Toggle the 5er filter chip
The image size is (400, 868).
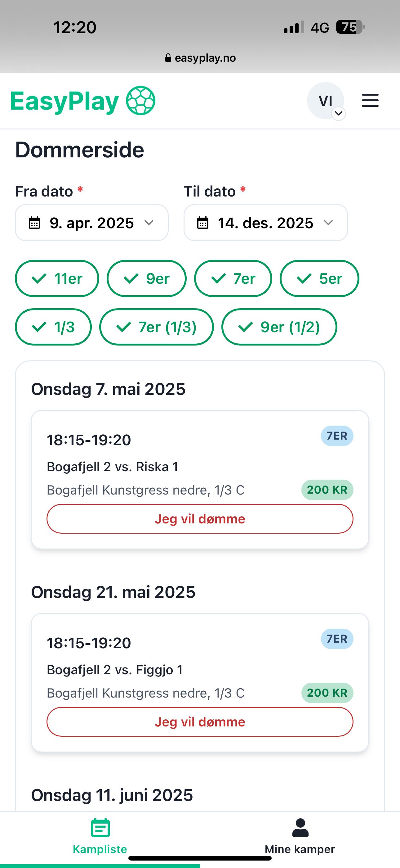click(x=319, y=279)
